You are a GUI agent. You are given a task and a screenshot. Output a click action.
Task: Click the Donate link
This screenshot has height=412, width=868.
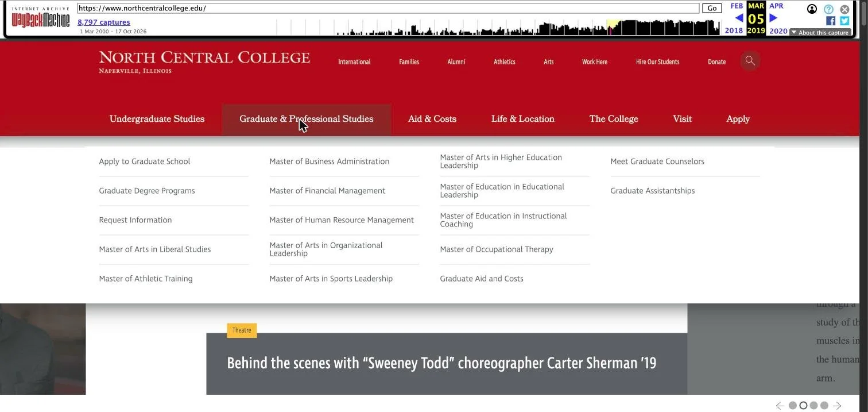(716, 61)
